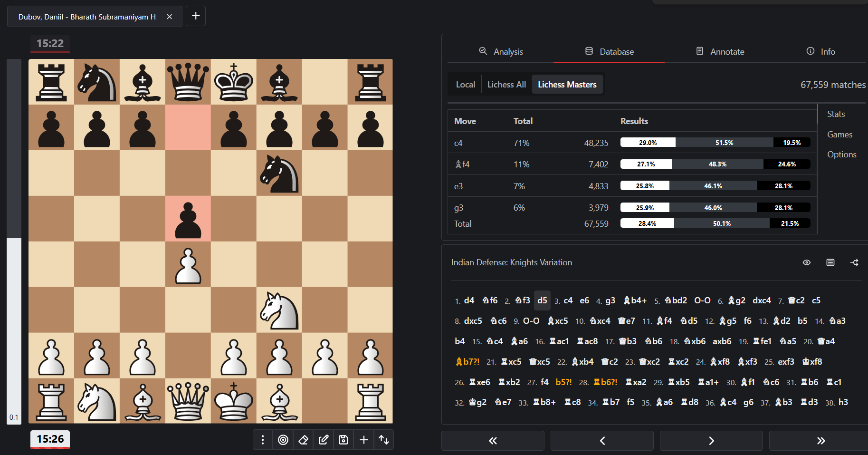This screenshot has height=455, width=868.
Task: Flip the board with the arrows icon
Action: click(384, 440)
